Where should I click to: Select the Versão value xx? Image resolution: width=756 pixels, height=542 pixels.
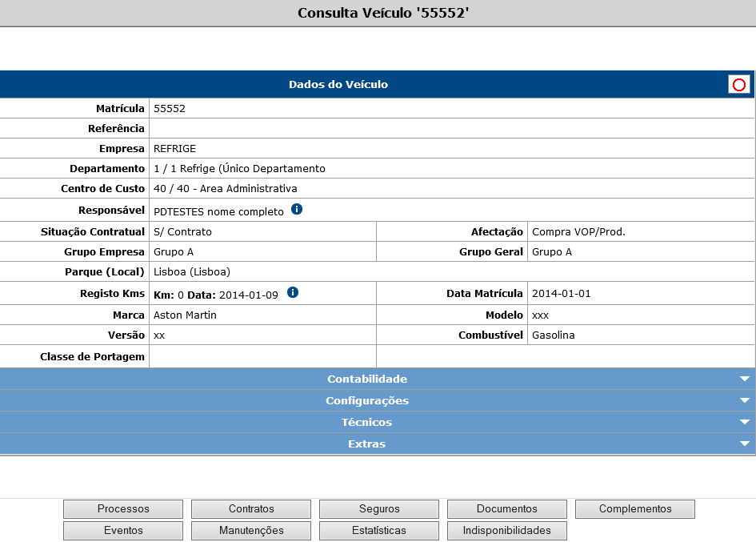point(159,335)
